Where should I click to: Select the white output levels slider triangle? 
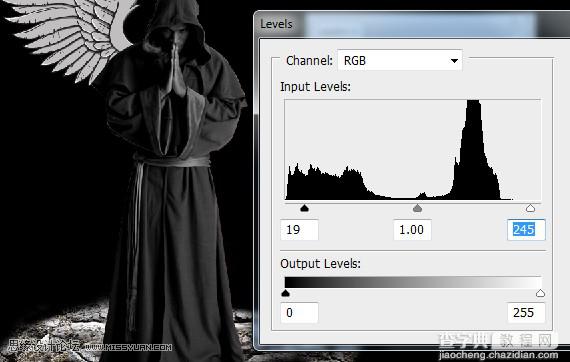541,293
